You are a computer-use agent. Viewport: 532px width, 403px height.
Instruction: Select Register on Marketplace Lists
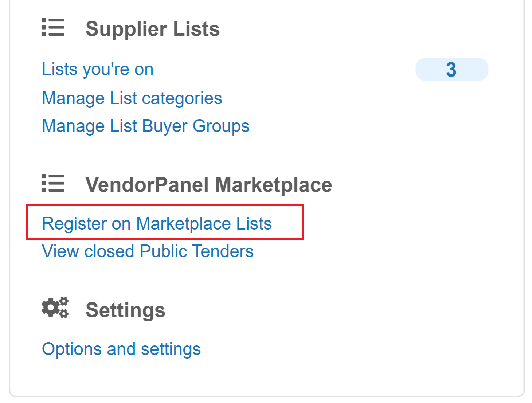click(x=157, y=223)
